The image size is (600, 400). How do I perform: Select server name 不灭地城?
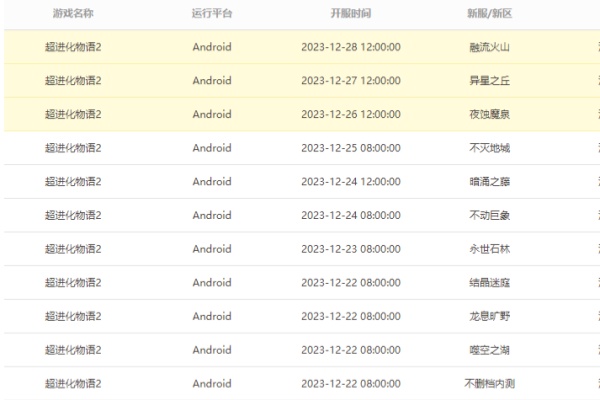click(x=489, y=148)
